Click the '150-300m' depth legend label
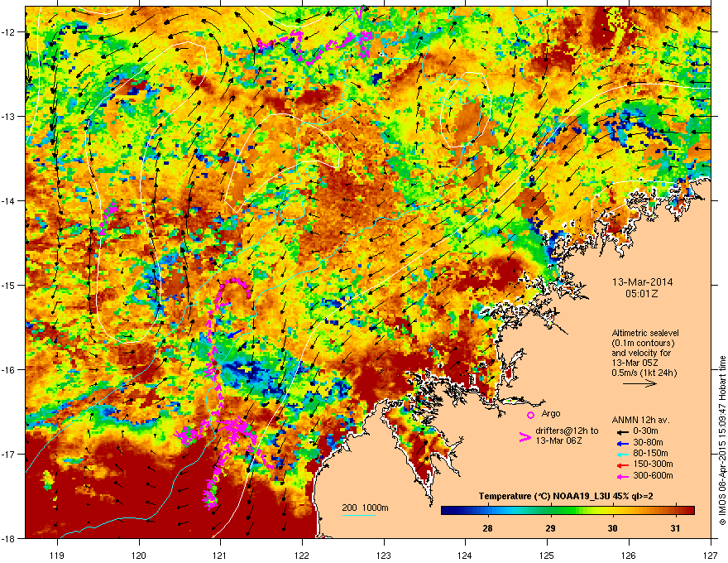728x563 pixels. click(x=653, y=464)
